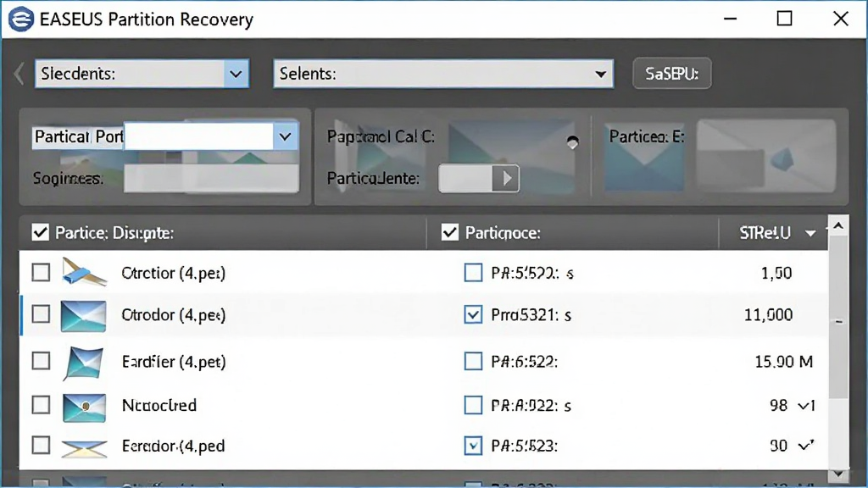The width and height of the screenshot is (868, 488).
Task: Open the Selents combo box
Action: (x=443, y=74)
